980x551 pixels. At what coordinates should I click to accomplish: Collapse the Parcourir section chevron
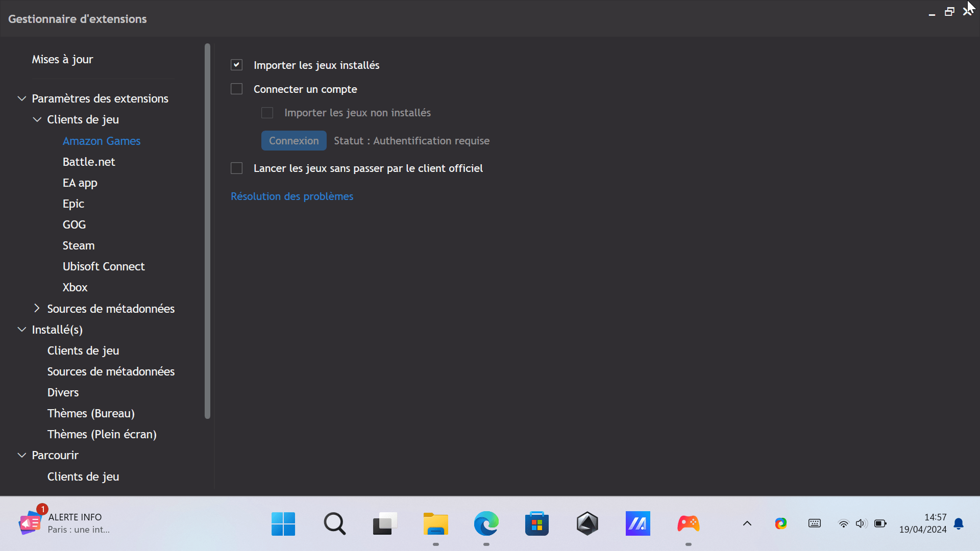[22, 455]
